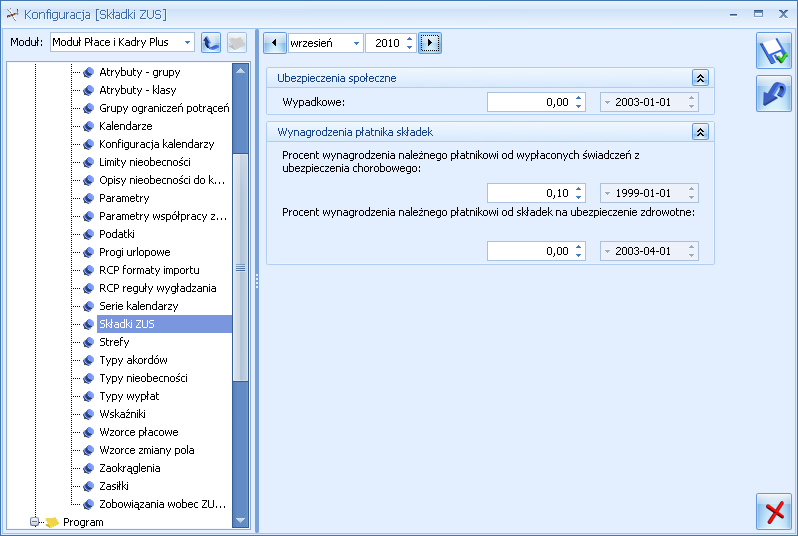Click tree scrollbar down arrow
798x536 pixels.
pos(240,520)
